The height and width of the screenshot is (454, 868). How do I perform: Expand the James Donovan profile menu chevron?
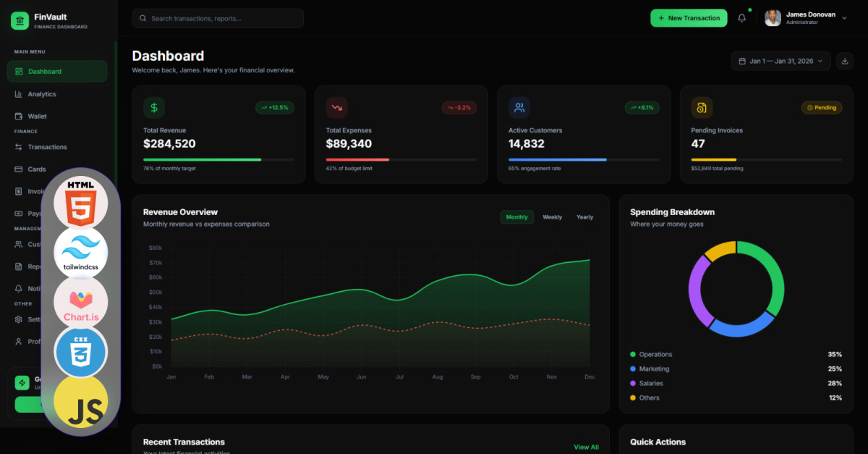coord(844,18)
